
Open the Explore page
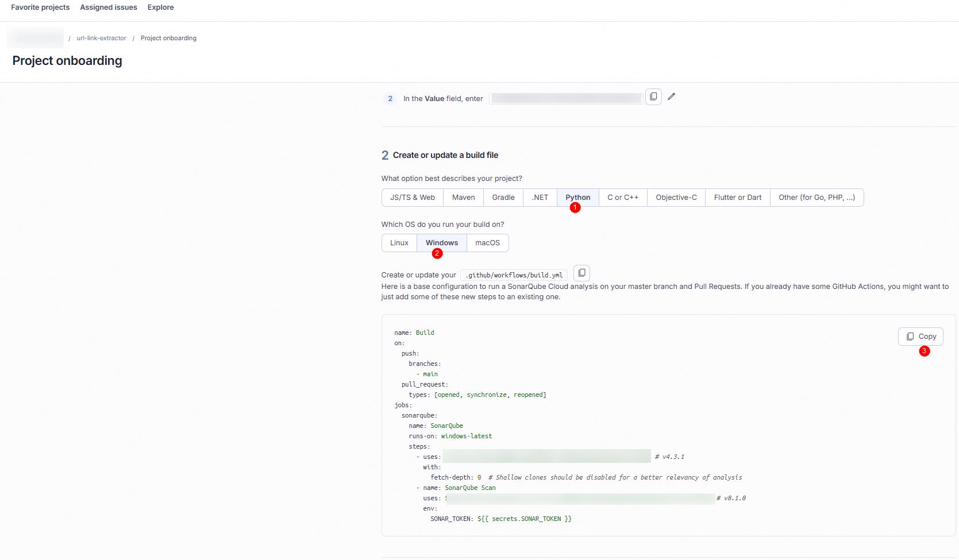pyautogui.click(x=160, y=7)
